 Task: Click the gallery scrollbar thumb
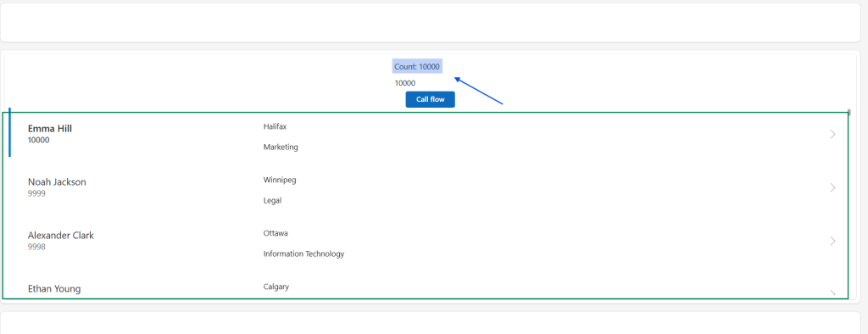coord(849,113)
